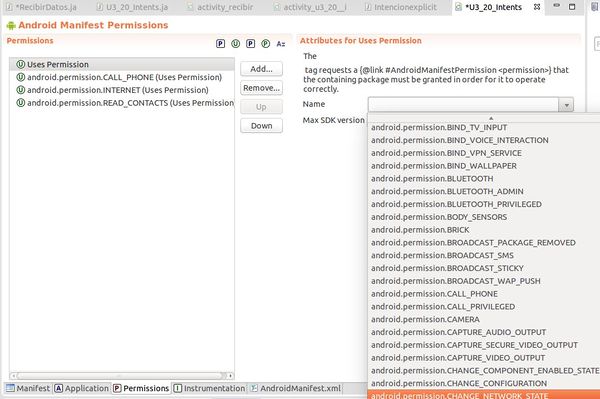Switch to the AndroidManifest.xml bottom tab
Screen dimensions: 600x399
point(295,388)
